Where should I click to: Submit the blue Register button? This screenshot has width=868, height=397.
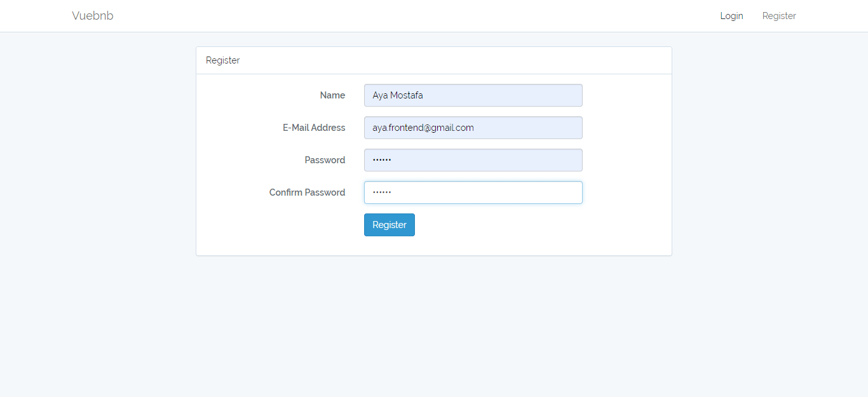tap(390, 225)
